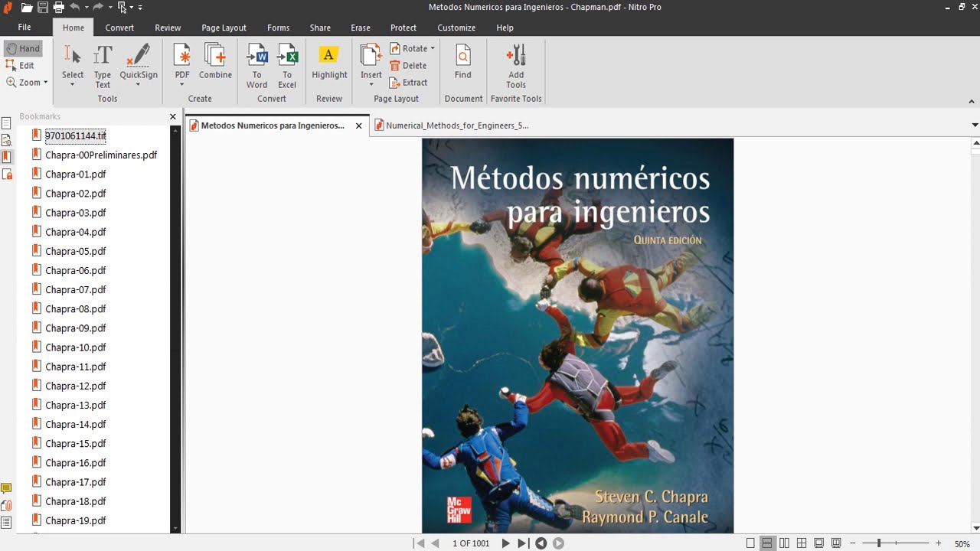980x551 pixels.
Task: Go to the next page arrow
Action: [505, 543]
